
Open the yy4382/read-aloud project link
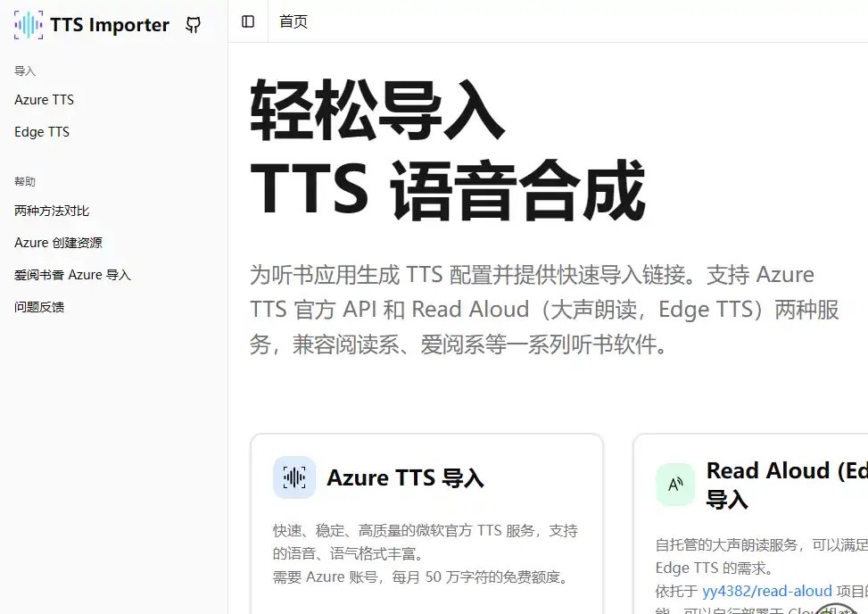[x=767, y=591]
